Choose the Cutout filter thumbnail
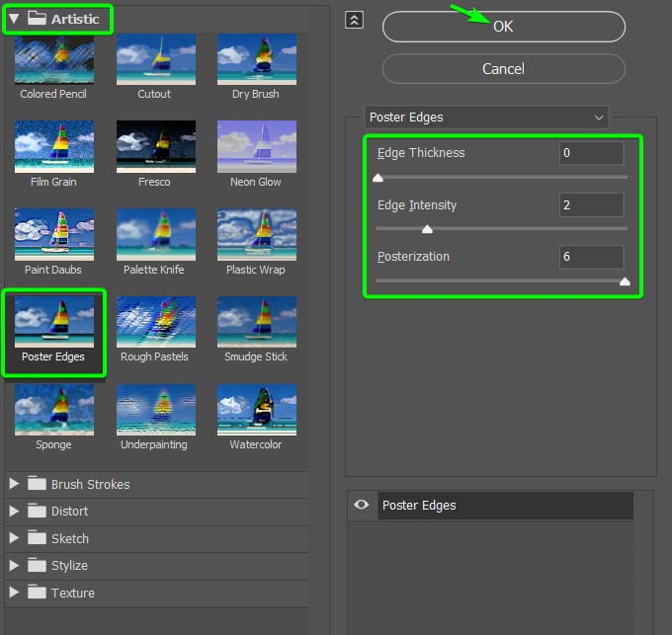Image resolution: width=672 pixels, height=635 pixels. pyautogui.click(x=156, y=59)
